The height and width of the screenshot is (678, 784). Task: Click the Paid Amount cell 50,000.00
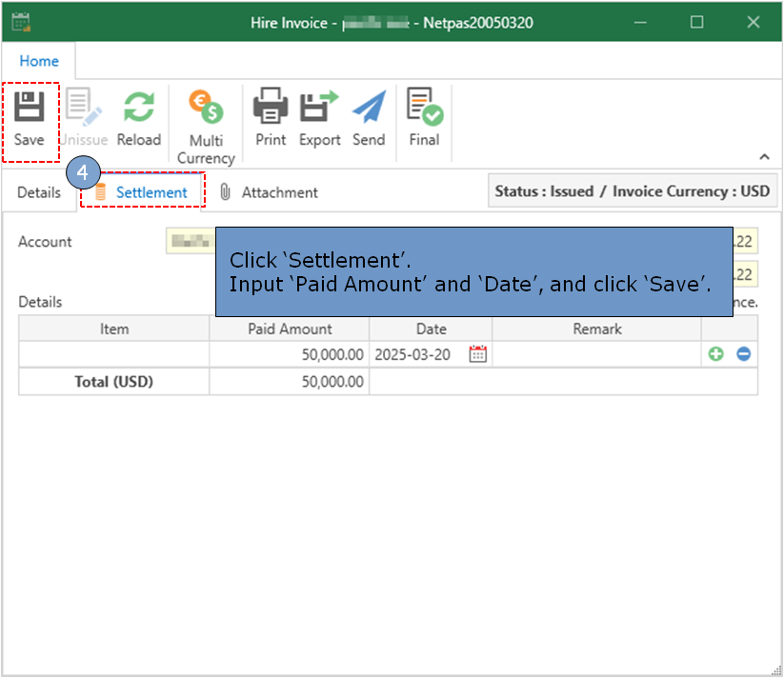[290, 354]
